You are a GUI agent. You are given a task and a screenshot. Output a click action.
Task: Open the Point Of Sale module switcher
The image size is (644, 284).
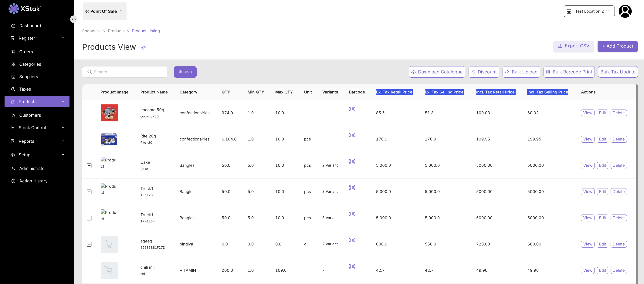pyautogui.click(x=104, y=11)
